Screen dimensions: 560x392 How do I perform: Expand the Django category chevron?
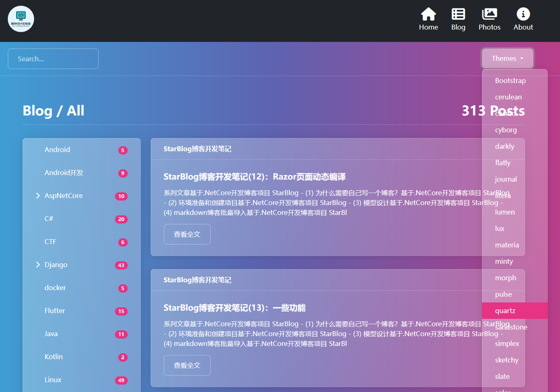pos(38,265)
